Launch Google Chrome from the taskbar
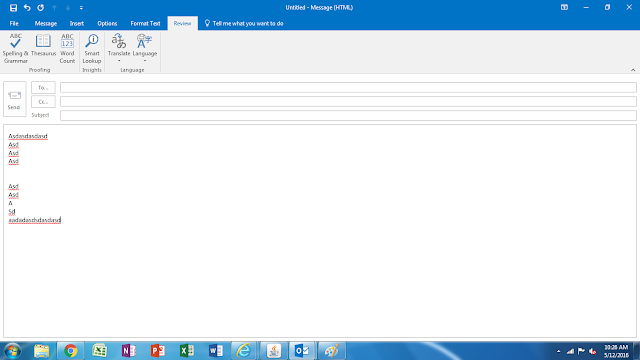 [71, 351]
